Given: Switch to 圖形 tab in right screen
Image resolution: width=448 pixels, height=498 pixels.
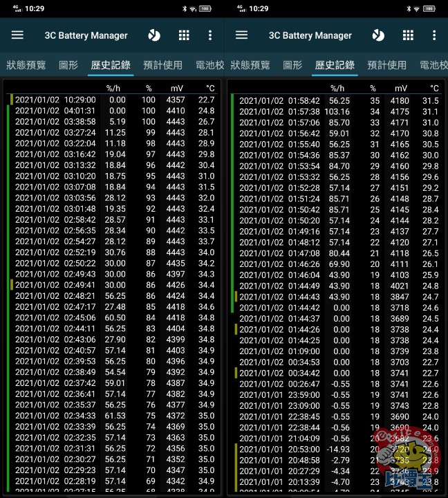Looking at the screenshot, I should (292, 65).
